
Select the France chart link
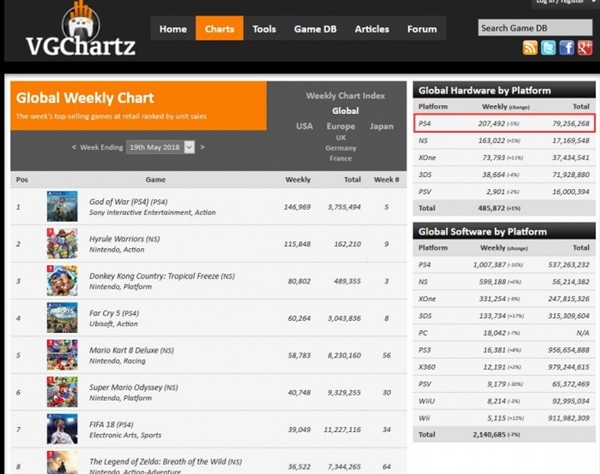pyautogui.click(x=341, y=158)
